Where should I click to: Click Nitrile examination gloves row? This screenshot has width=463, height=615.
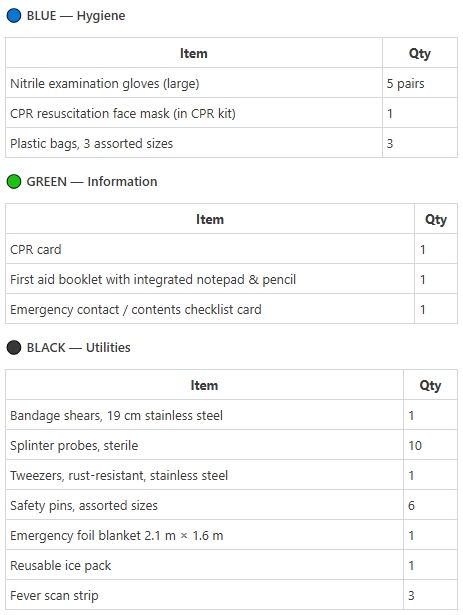(232, 83)
